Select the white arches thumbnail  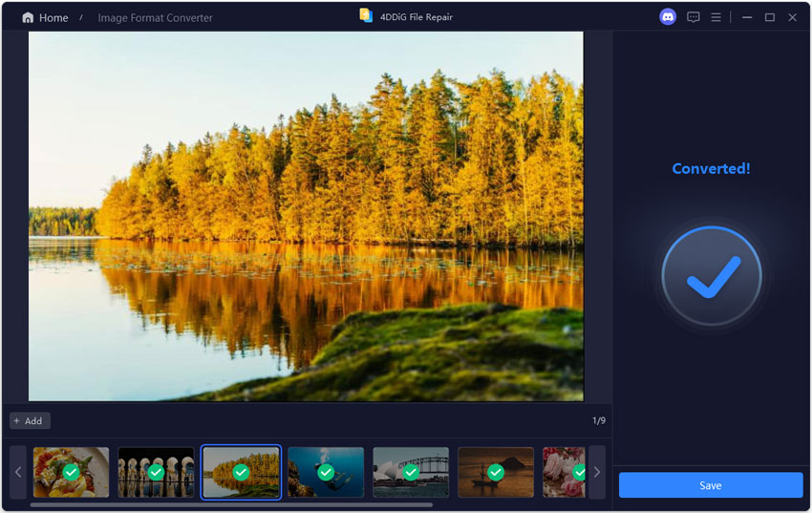[x=156, y=472]
